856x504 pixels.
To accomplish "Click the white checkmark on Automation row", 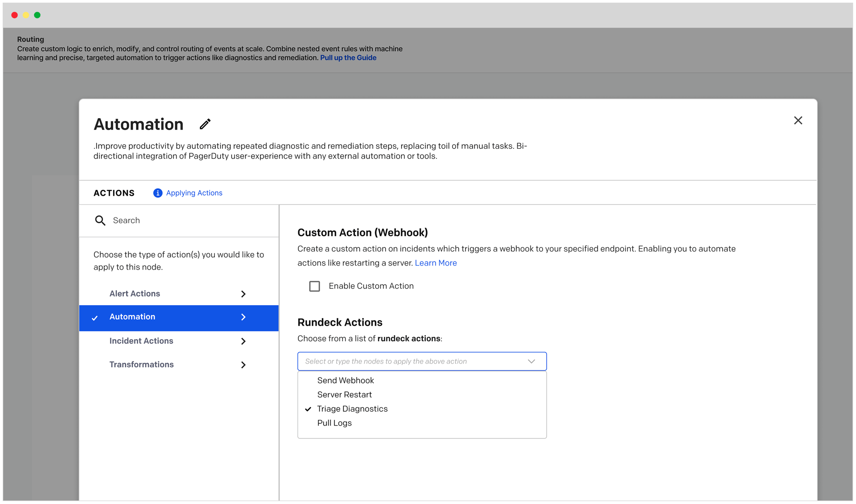I will (95, 318).
